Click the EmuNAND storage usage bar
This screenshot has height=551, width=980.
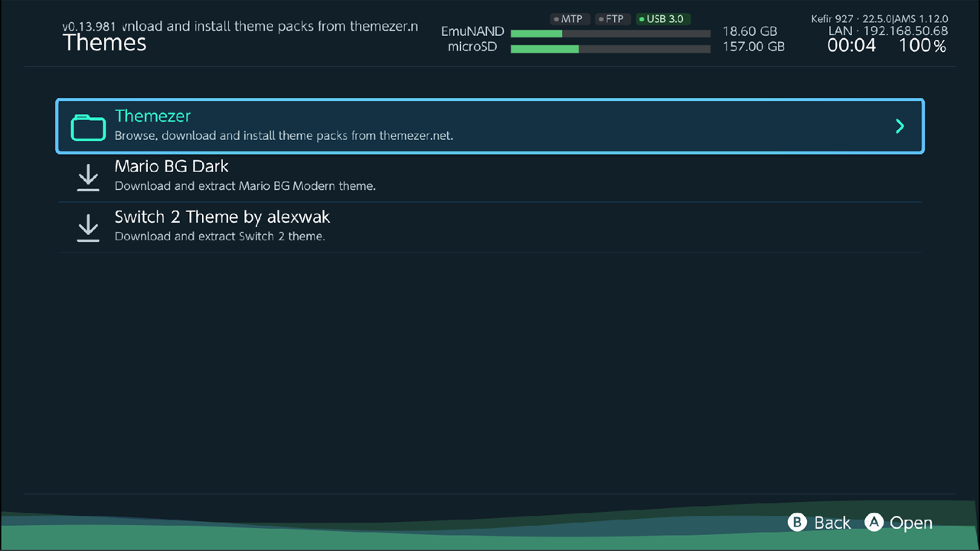(610, 34)
